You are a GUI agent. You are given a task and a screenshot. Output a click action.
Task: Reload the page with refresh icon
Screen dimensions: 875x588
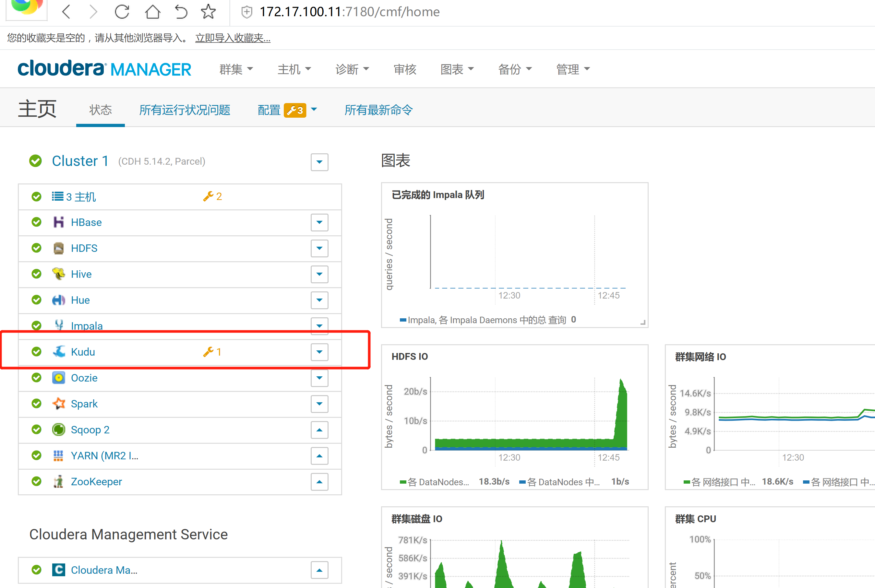click(x=122, y=12)
